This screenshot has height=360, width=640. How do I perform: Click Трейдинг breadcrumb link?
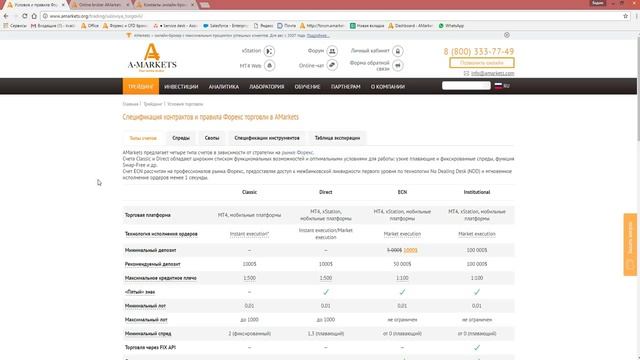coord(153,104)
